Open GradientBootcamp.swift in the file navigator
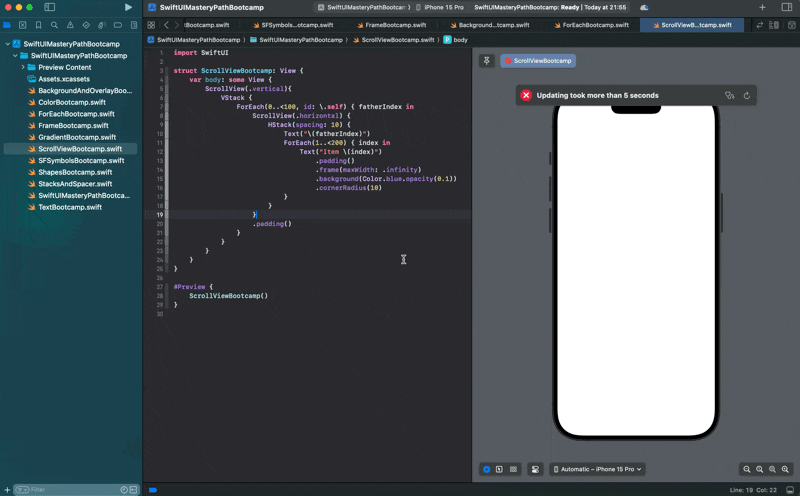The height and width of the screenshot is (496, 800). [x=77, y=137]
